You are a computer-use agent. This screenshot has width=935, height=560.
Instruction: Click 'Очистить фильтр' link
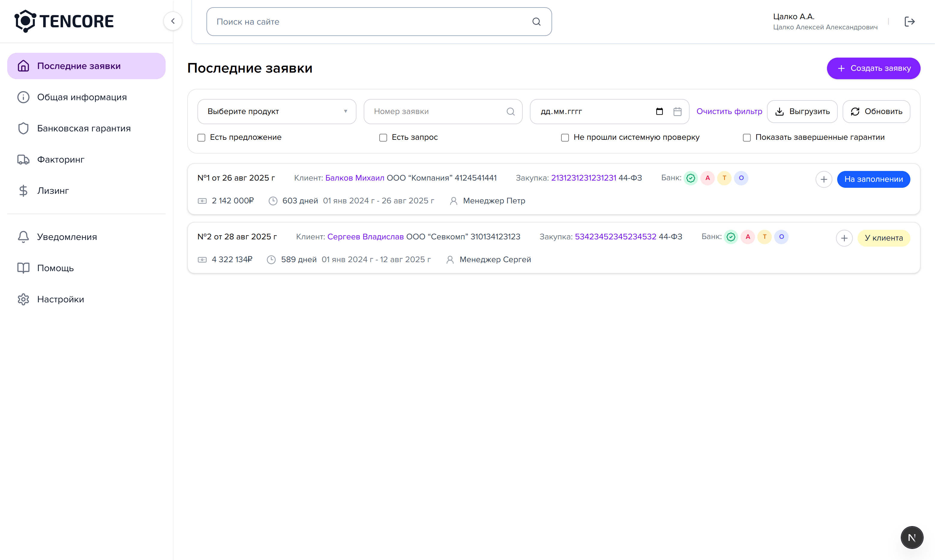729,111
